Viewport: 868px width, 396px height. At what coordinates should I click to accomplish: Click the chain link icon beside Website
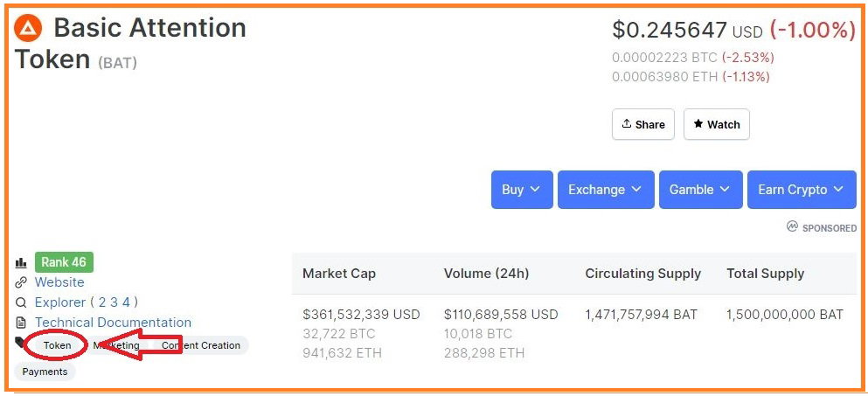(21, 282)
